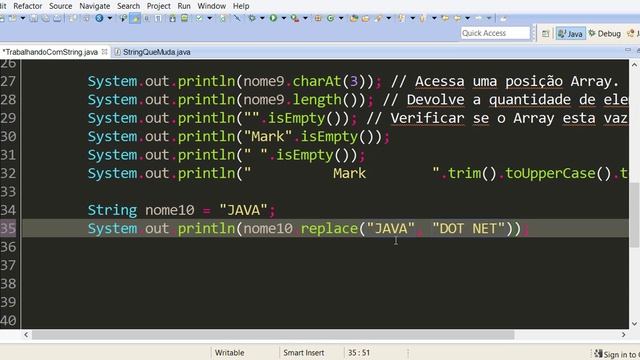640x360 pixels.
Task: Click the Save toolbar icon
Action: click(x=33, y=18)
